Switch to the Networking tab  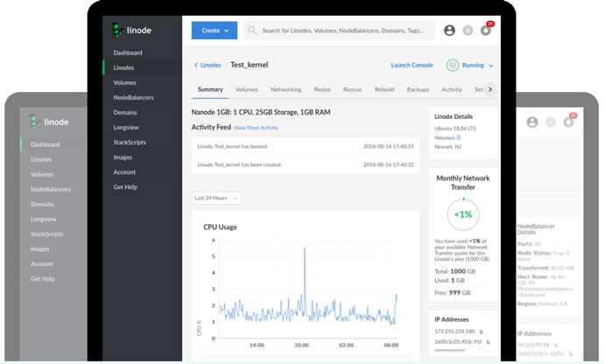pyautogui.click(x=285, y=89)
